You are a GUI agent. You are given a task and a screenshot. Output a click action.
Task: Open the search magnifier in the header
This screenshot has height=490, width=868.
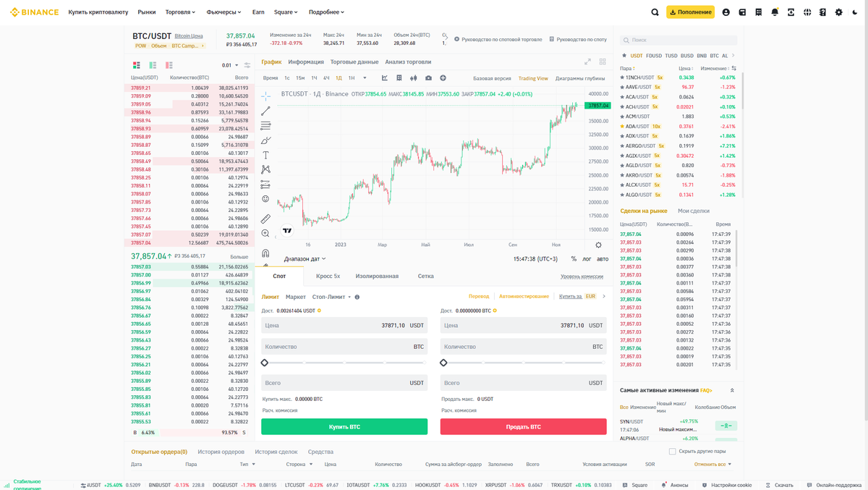pos(655,12)
